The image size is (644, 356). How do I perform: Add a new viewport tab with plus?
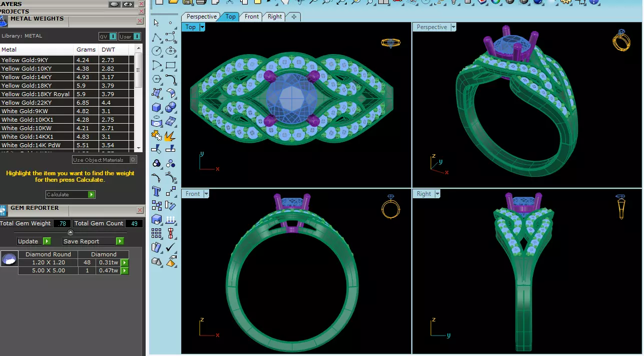(294, 17)
